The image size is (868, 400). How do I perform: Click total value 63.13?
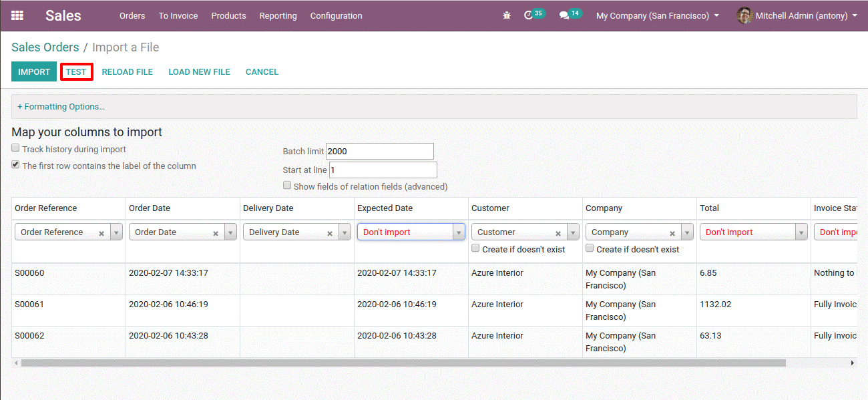(710, 335)
